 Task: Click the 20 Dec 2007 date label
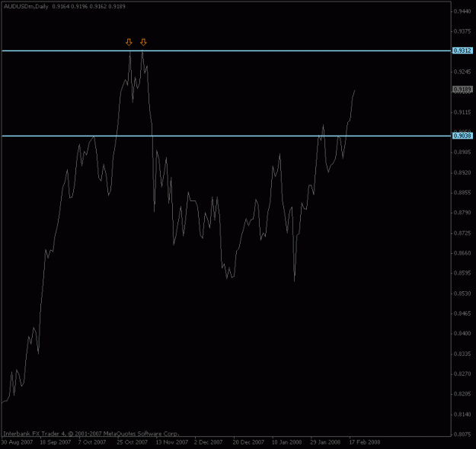[x=248, y=442]
